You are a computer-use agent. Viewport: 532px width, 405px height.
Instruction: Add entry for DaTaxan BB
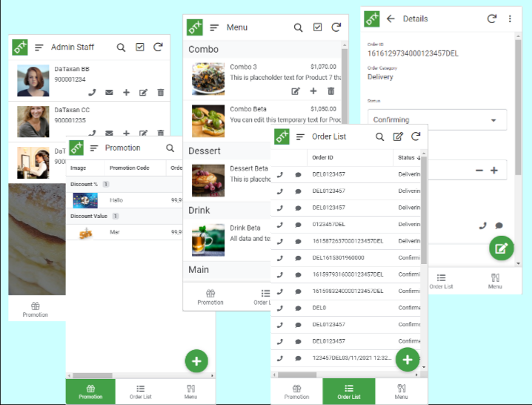(126, 92)
